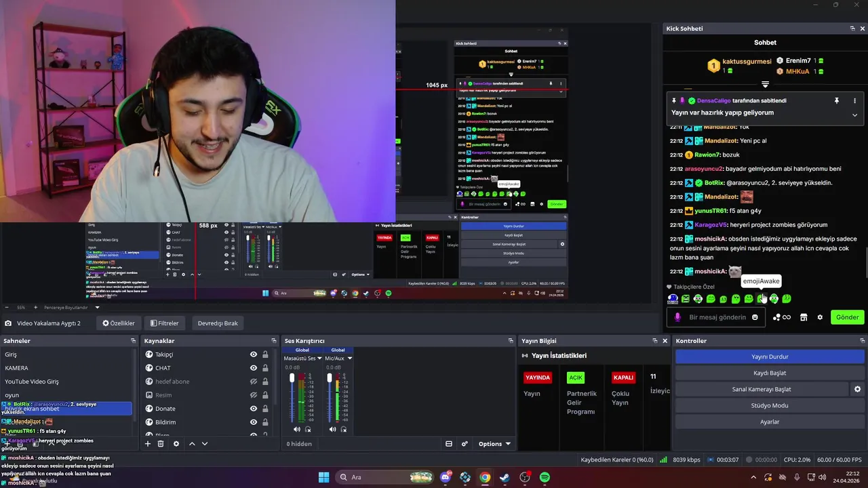Viewport: 868px width, 488px height.
Task: Hide the CHAT source eye
Action: coord(254,368)
